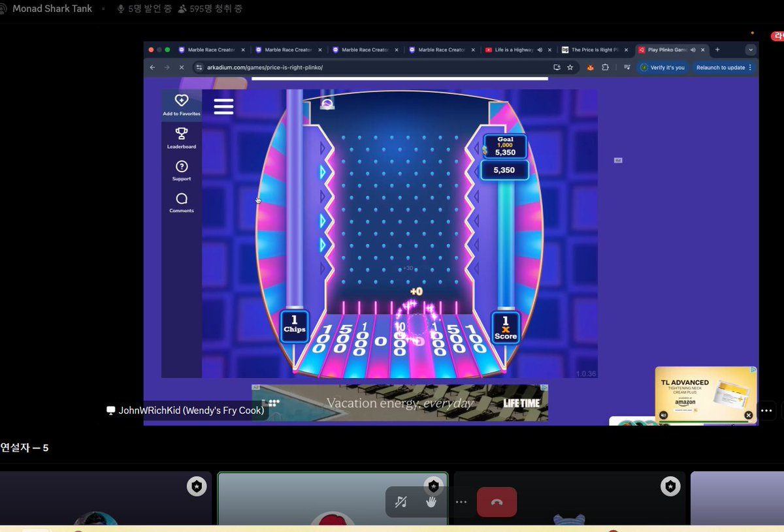Click the 595 listeners count
Screen dimensions: 784x532
point(210,9)
